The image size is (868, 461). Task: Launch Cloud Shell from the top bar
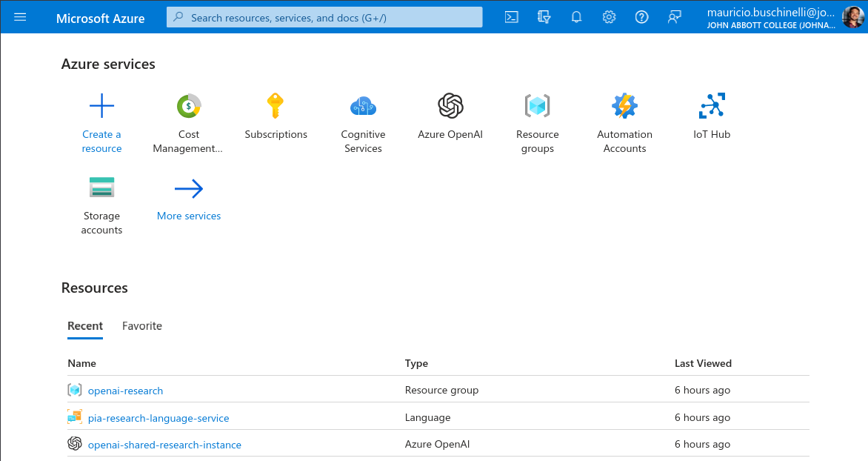tap(511, 17)
